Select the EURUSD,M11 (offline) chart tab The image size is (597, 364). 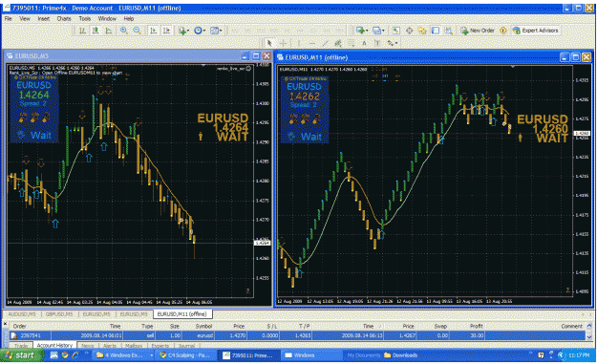[182, 314]
